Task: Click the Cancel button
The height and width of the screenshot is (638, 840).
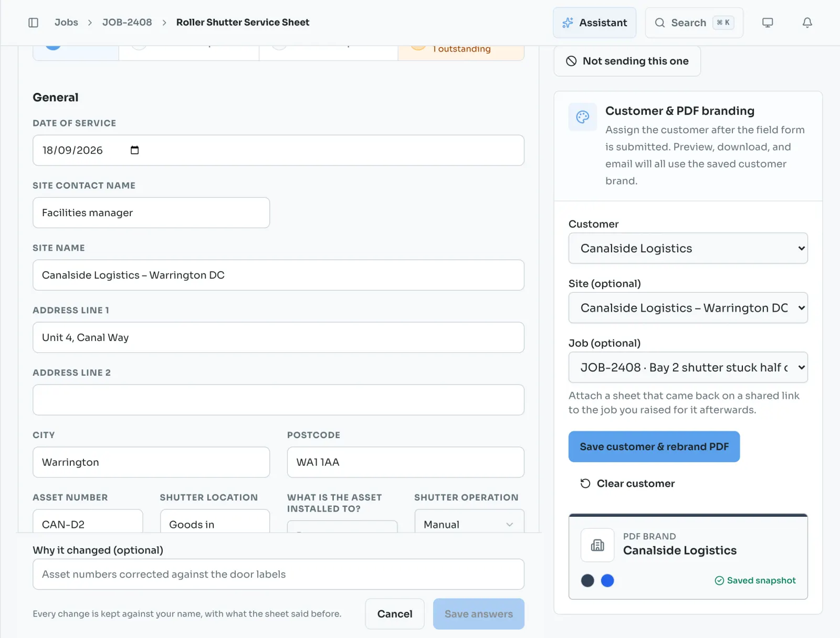Action: pyautogui.click(x=395, y=614)
